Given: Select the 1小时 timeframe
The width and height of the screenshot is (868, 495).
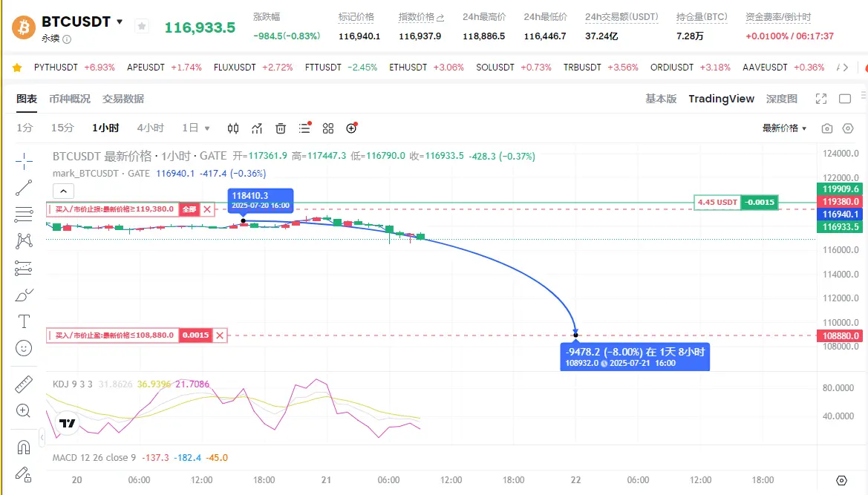Looking at the screenshot, I should pos(105,128).
